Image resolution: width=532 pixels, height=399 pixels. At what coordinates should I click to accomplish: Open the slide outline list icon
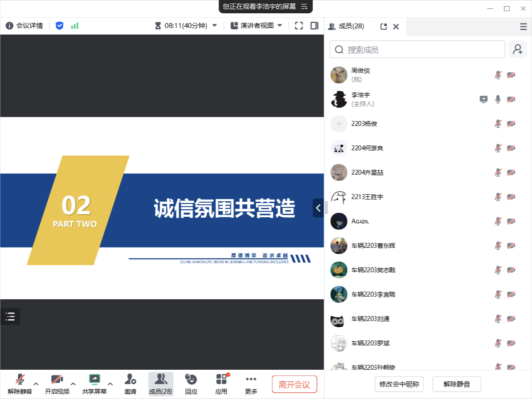click(x=10, y=317)
